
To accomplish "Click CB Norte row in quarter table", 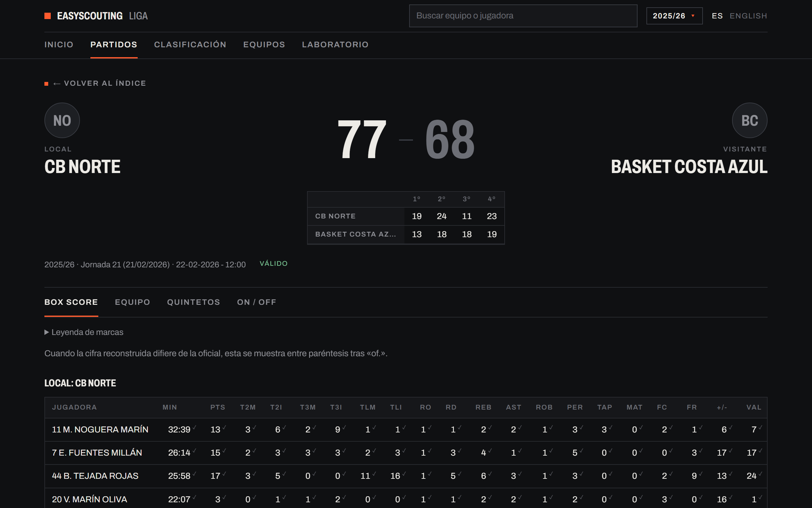I will tap(406, 216).
